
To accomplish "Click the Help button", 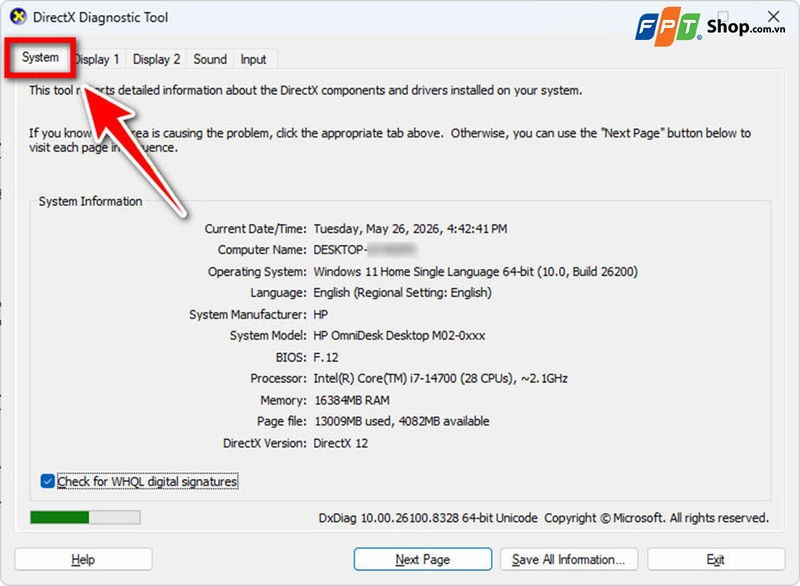I will coord(83,559).
